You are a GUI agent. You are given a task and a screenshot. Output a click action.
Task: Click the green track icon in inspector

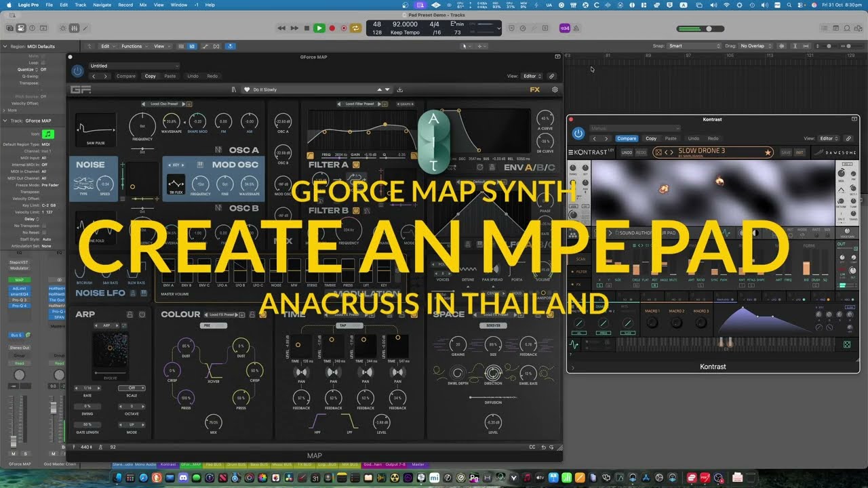(48, 134)
